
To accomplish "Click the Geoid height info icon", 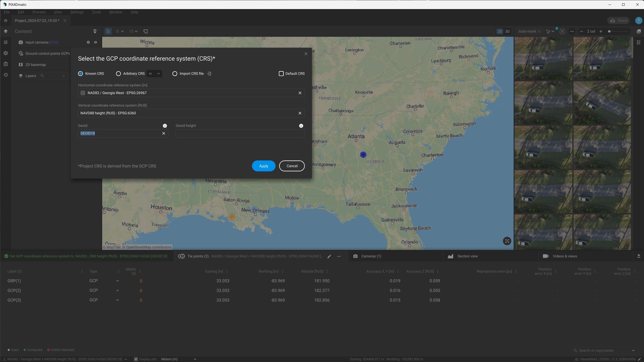I will point(301,126).
